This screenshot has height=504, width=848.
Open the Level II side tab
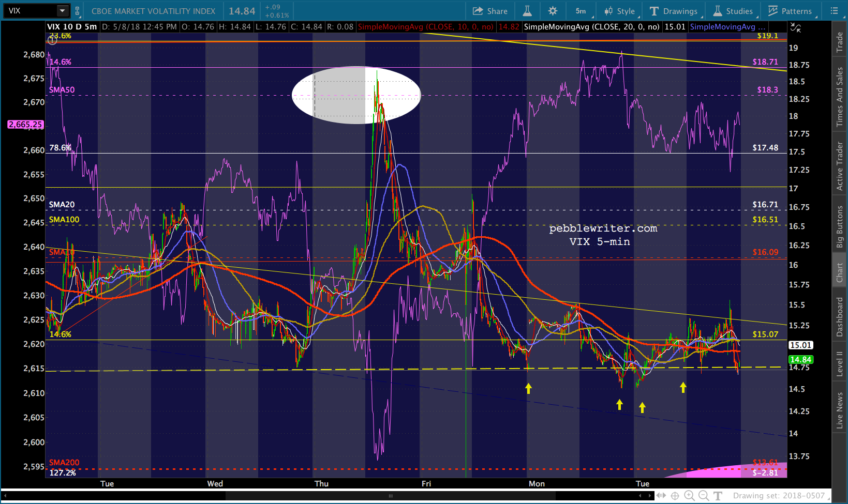coord(840,363)
